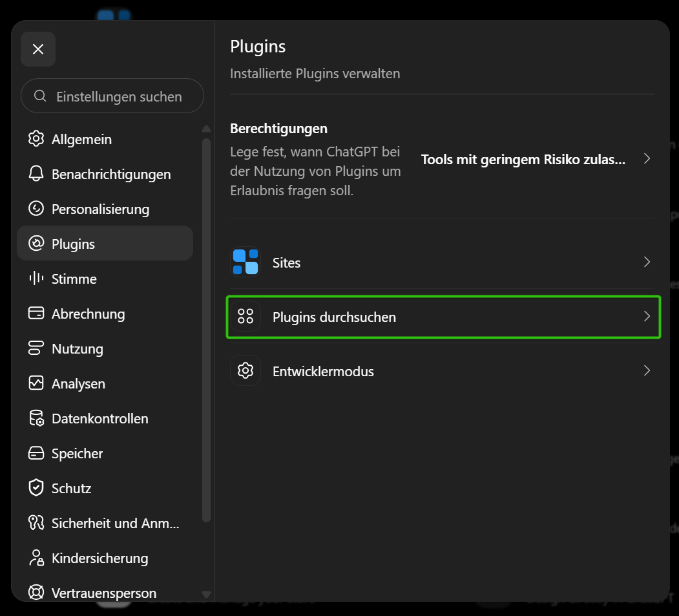This screenshot has height=616, width=679.
Task: Open the Analysen settings section
Action: (x=105, y=383)
